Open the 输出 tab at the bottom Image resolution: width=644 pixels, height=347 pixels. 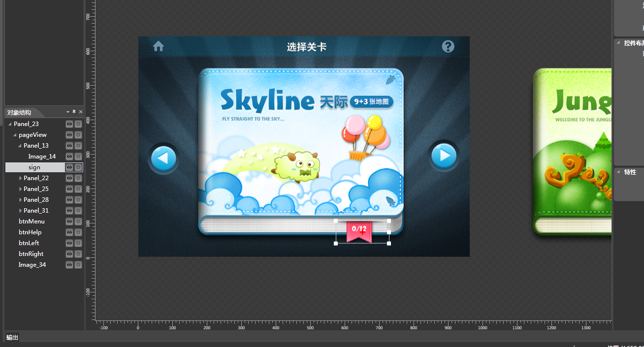12,338
